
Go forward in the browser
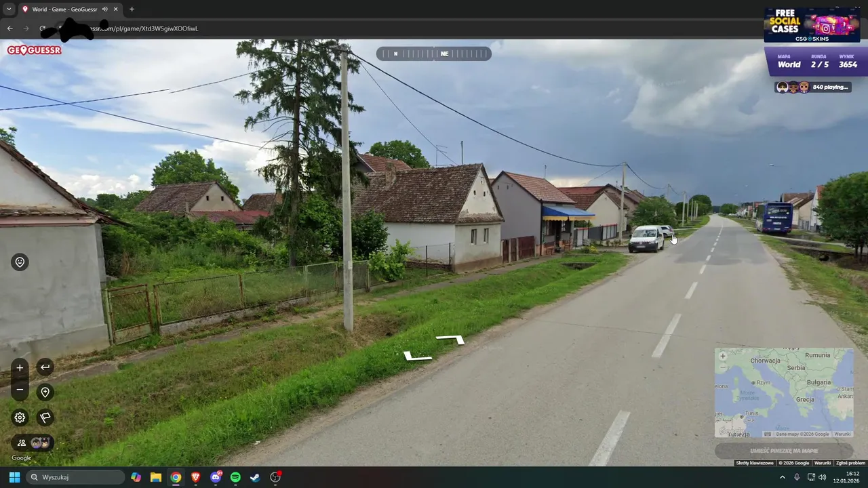coord(26,28)
